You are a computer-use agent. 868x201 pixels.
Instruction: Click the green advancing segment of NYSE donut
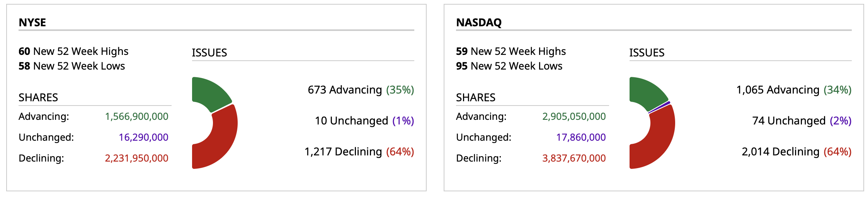[209, 93]
